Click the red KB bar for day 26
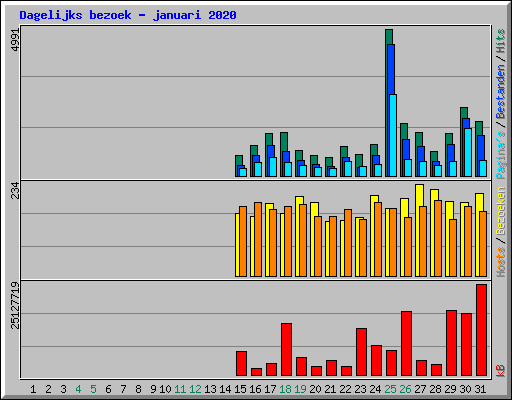512x400 pixels. (406, 344)
